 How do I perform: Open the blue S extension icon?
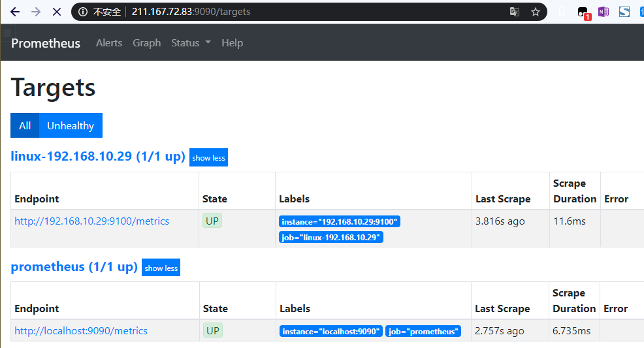[x=624, y=12]
